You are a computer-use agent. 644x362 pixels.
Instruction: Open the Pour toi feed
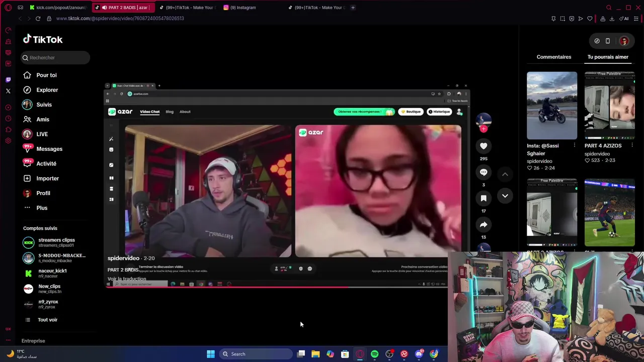coord(46,75)
